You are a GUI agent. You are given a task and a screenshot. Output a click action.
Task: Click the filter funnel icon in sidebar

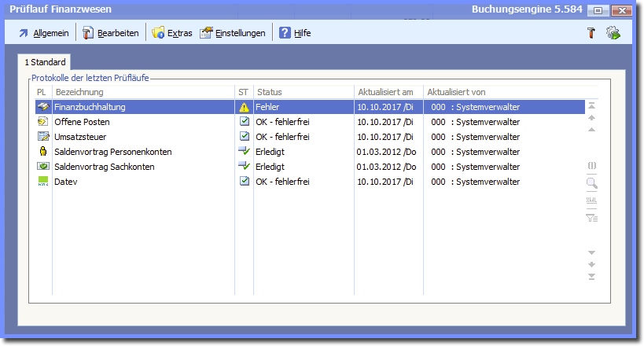[x=591, y=218]
